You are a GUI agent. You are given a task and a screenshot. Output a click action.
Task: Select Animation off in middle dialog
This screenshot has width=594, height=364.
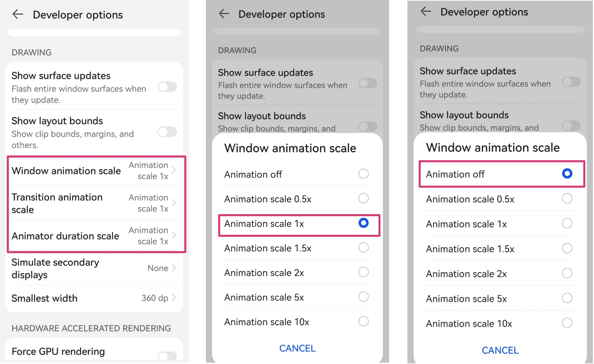297,174
